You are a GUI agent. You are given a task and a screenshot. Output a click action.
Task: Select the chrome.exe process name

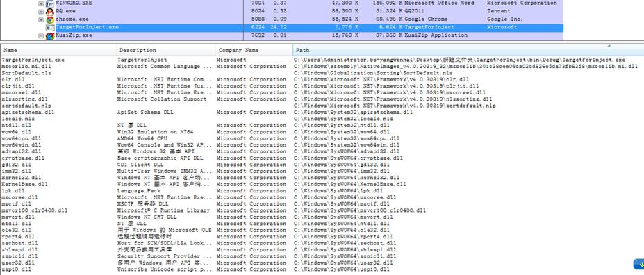72,19
